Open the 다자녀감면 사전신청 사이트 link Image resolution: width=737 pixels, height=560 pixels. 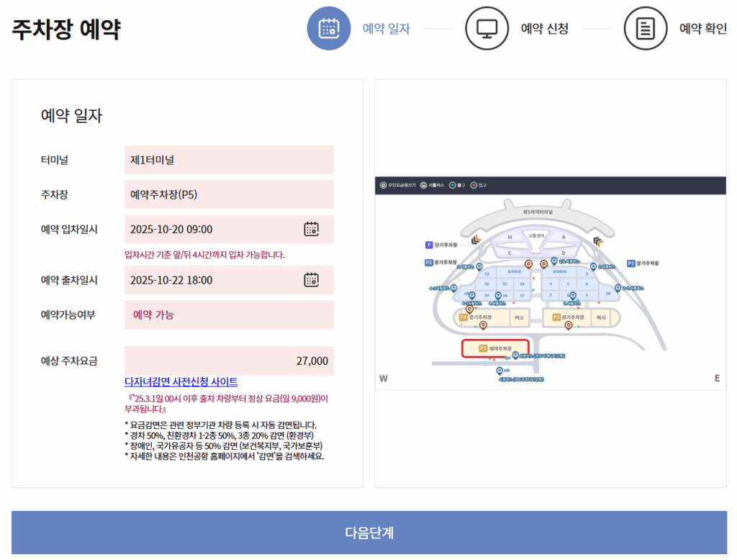point(181,381)
